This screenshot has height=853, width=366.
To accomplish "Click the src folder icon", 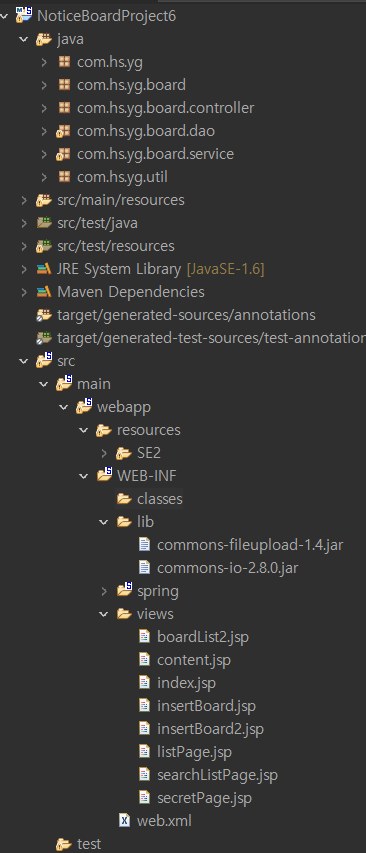I will [44, 360].
